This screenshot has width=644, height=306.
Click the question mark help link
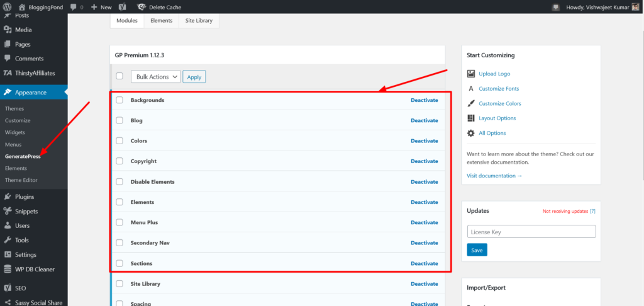592,211
